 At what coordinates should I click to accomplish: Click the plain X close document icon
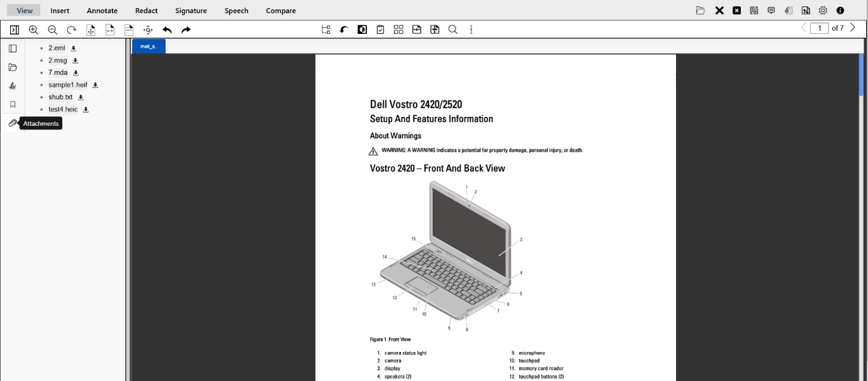[719, 11]
